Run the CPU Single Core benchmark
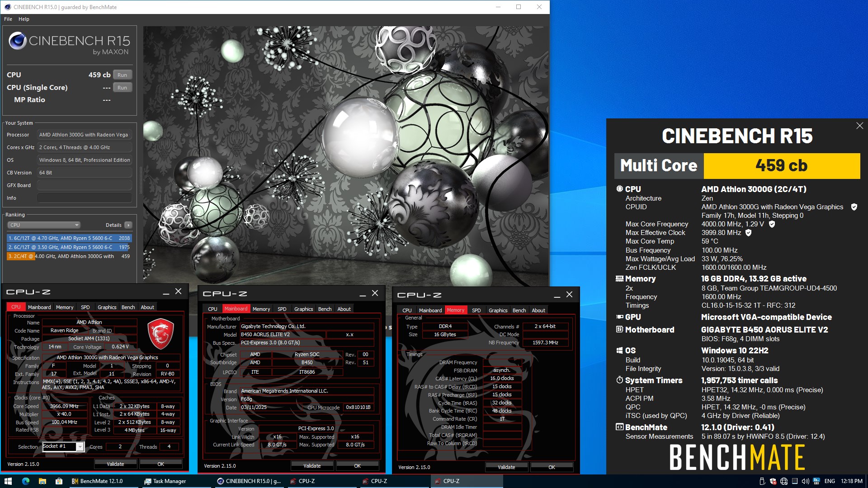The height and width of the screenshot is (488, 868). [x=122, y=88]
